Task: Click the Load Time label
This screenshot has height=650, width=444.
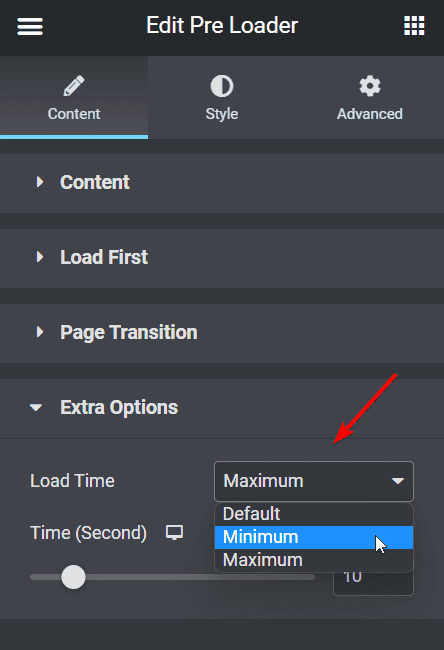Action: tap(72, 481)
